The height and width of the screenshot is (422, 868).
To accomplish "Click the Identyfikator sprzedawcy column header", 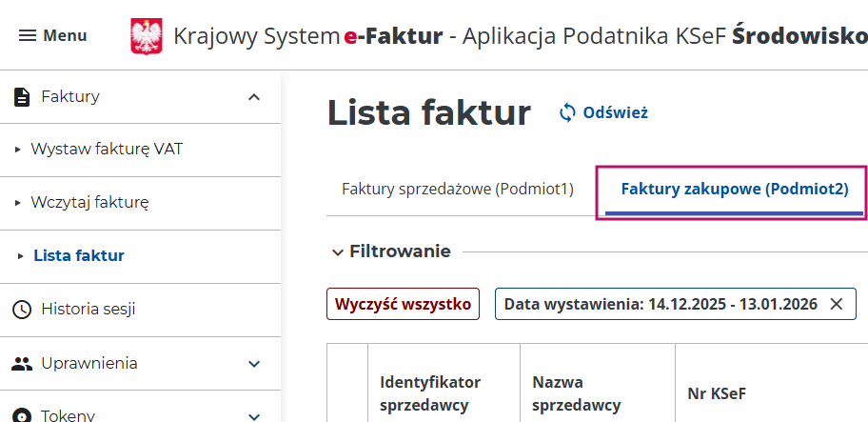I will click(430, 392).
